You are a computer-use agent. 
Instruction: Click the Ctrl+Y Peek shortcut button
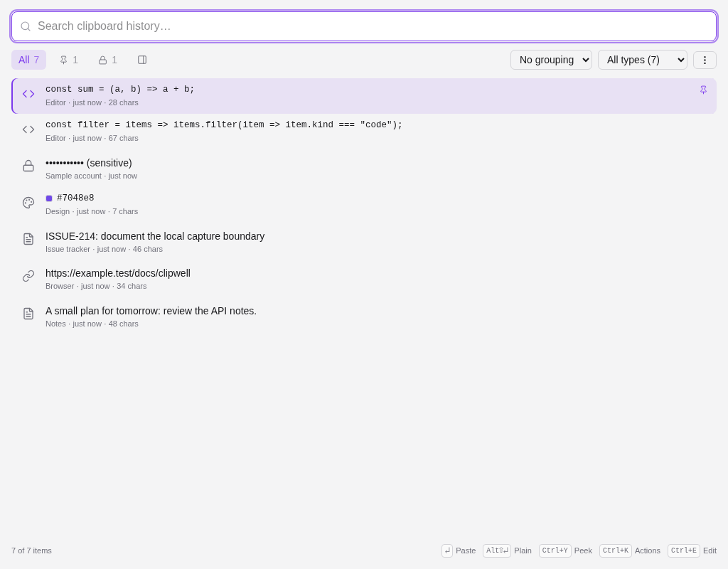tap(565, 551)
